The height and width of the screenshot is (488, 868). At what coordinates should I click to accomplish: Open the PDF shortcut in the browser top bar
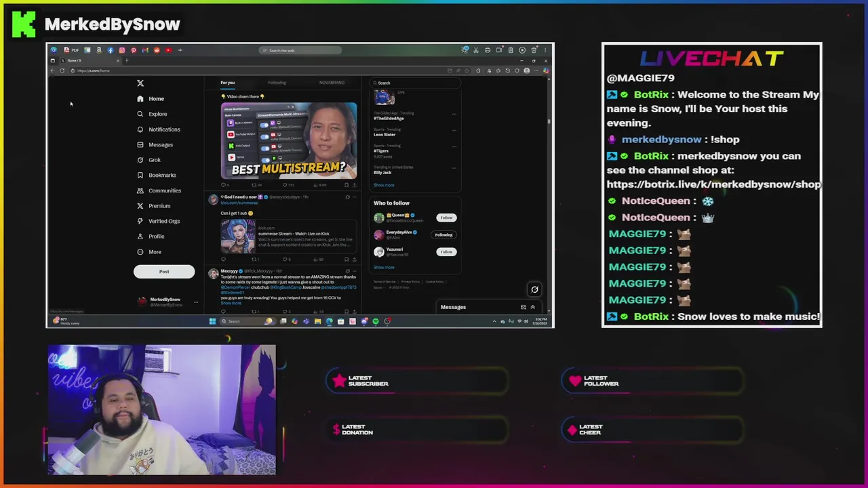coord(71,50)
